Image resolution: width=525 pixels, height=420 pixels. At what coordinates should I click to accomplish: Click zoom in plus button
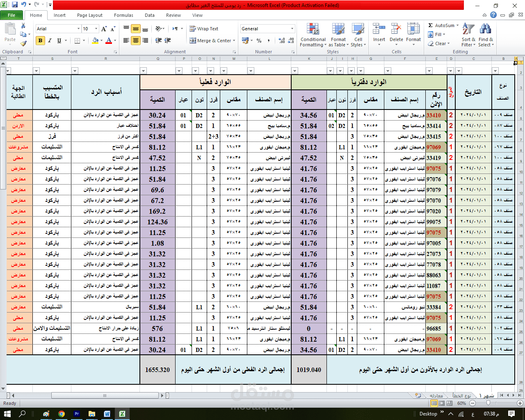(520, 403)
